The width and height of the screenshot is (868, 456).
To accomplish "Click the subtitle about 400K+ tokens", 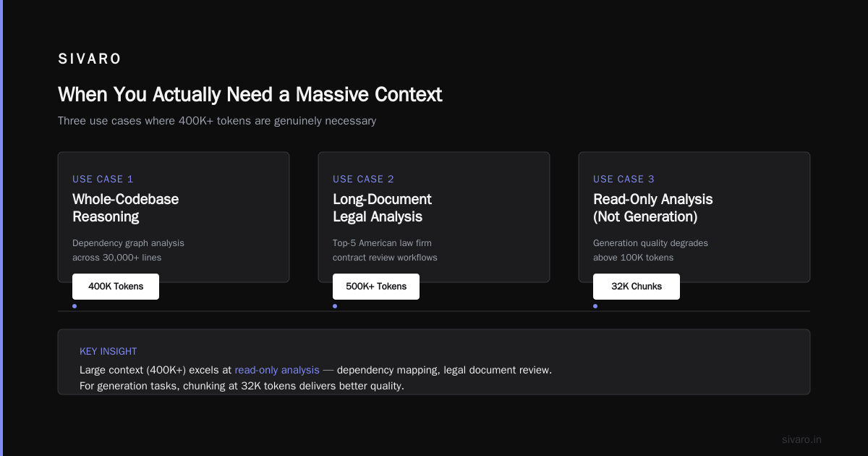I will [x=217, y=121].
